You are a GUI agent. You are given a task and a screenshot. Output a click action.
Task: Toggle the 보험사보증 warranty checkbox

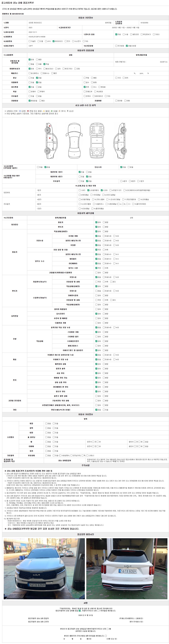pos(127,46)
